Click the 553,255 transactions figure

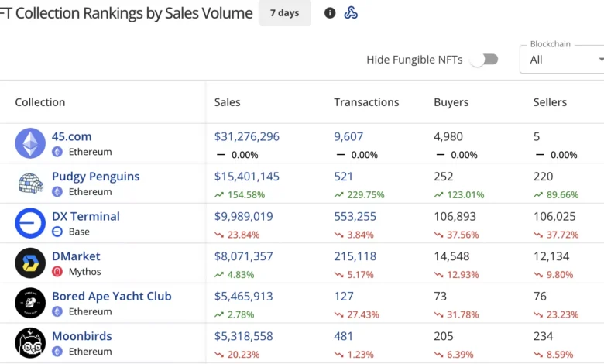(355, 216)
